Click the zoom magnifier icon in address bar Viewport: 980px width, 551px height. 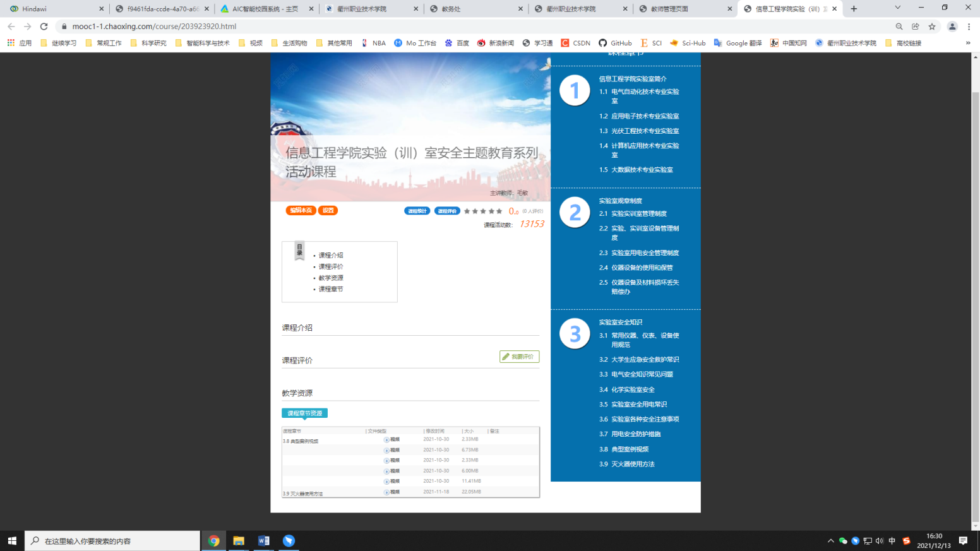[x=899, y=27]
